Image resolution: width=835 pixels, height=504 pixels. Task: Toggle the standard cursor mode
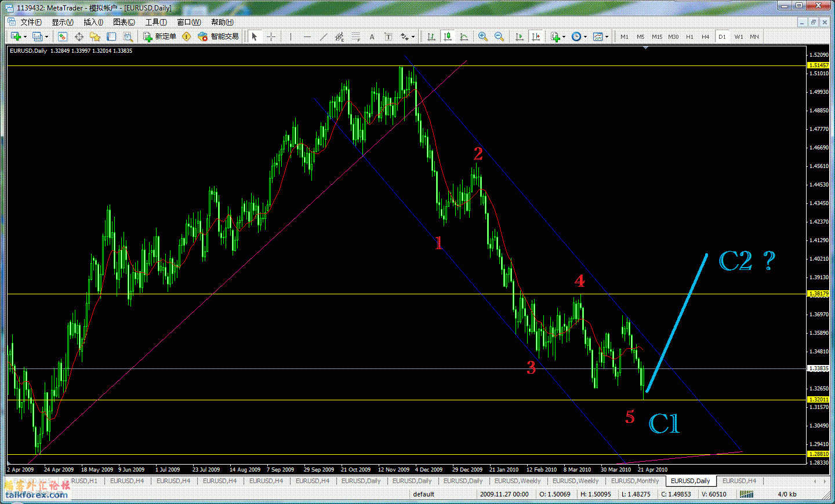pyautogui.click(x=254, y=36)
